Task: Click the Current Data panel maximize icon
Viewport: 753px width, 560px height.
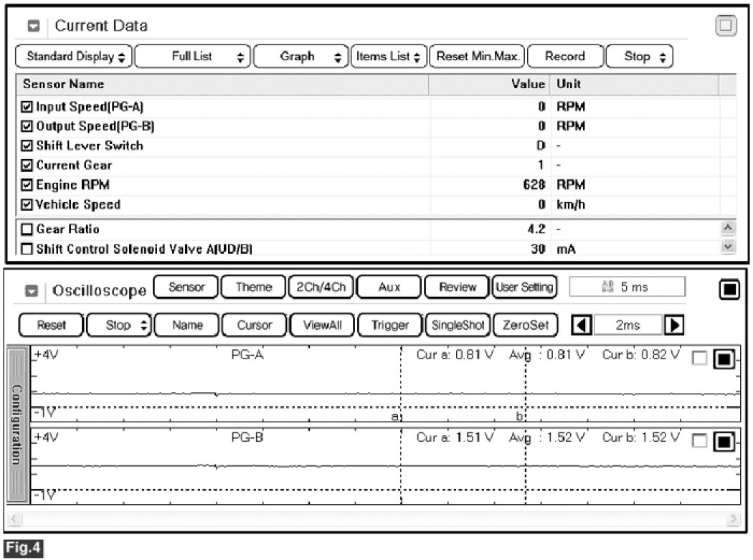Action: (x=726, y=27)
